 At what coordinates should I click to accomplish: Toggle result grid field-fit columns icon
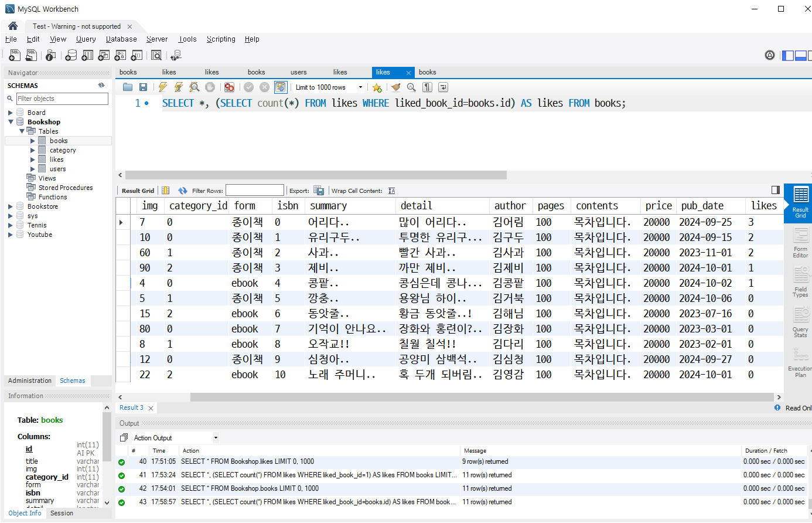pos(165,191)
